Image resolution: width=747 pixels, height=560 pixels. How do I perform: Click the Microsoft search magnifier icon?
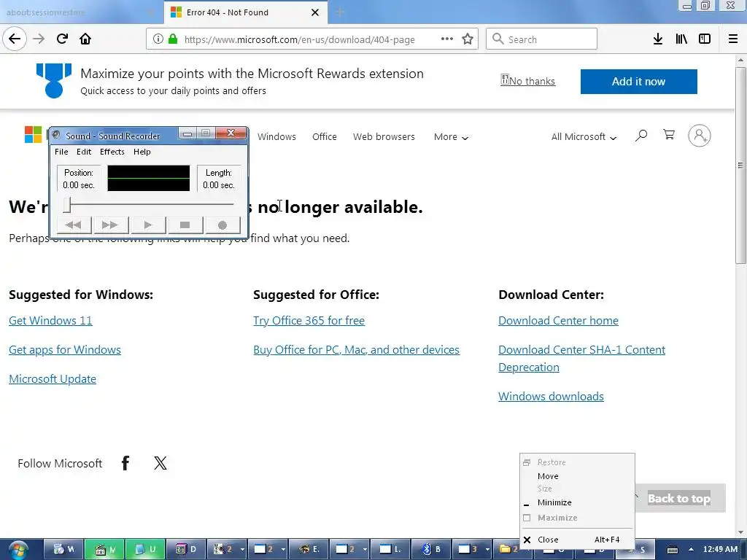point(641,136)
